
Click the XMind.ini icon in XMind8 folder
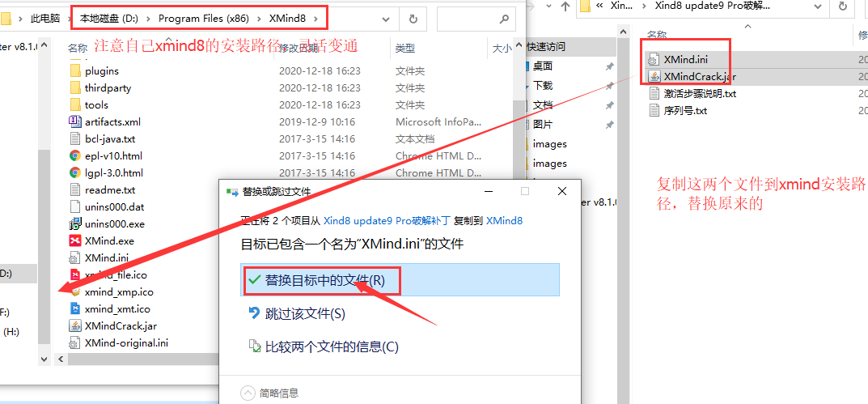pos(75,258)
